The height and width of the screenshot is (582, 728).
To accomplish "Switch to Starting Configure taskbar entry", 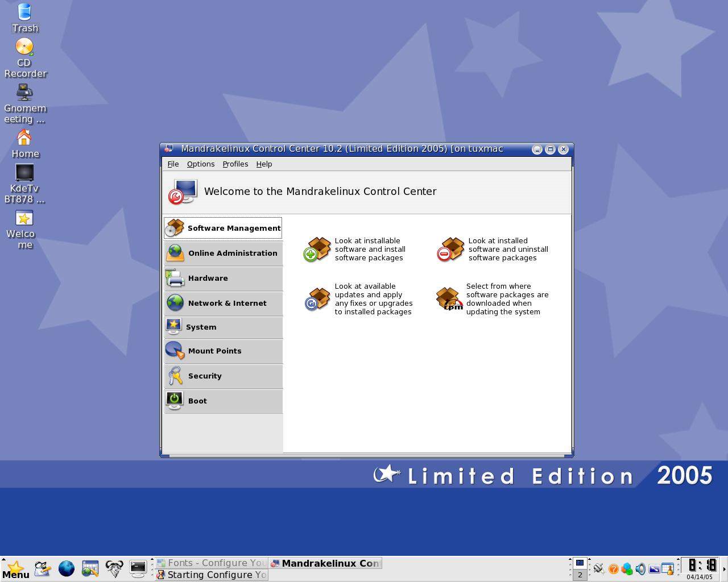I will [x=212, y=575].
